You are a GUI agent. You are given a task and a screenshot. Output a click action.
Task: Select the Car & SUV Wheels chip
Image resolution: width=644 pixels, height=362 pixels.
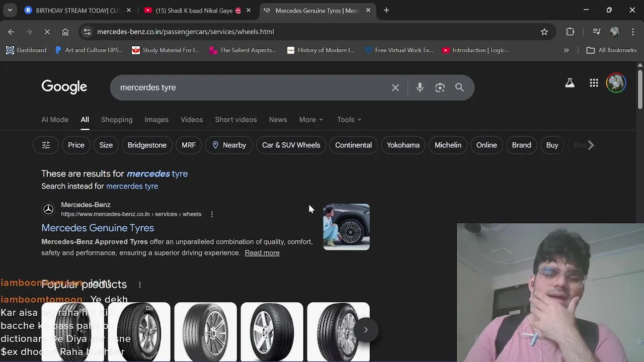tap(291, 145)
